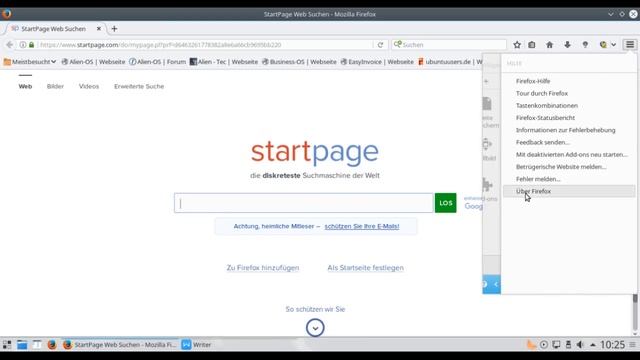Go to the Firefox home page icon
Viewport: 640px width, 360px height.
[549, 44]
